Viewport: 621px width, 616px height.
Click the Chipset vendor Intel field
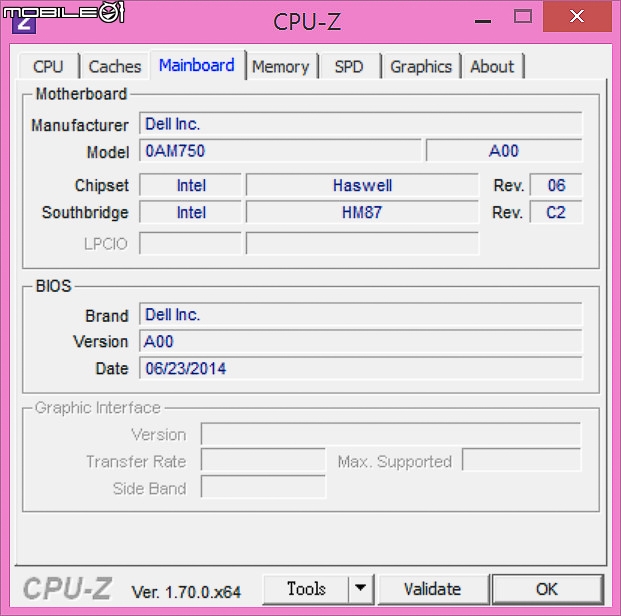point(190,185)
